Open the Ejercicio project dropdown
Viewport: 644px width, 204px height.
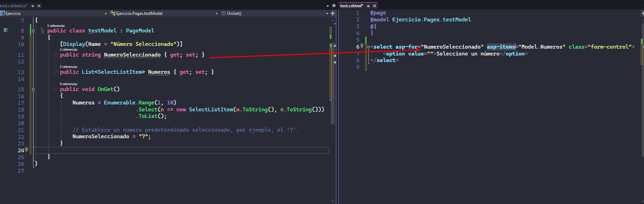106,13
